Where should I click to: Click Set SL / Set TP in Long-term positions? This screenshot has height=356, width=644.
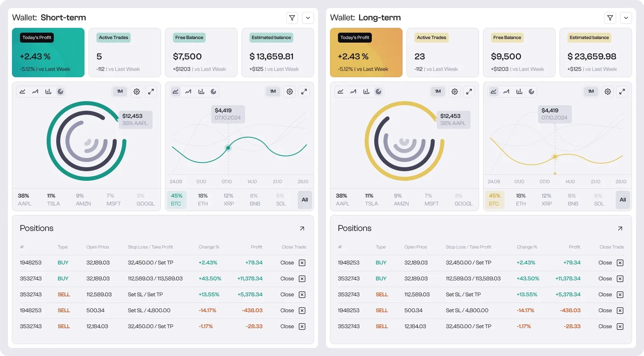[463, 294]
